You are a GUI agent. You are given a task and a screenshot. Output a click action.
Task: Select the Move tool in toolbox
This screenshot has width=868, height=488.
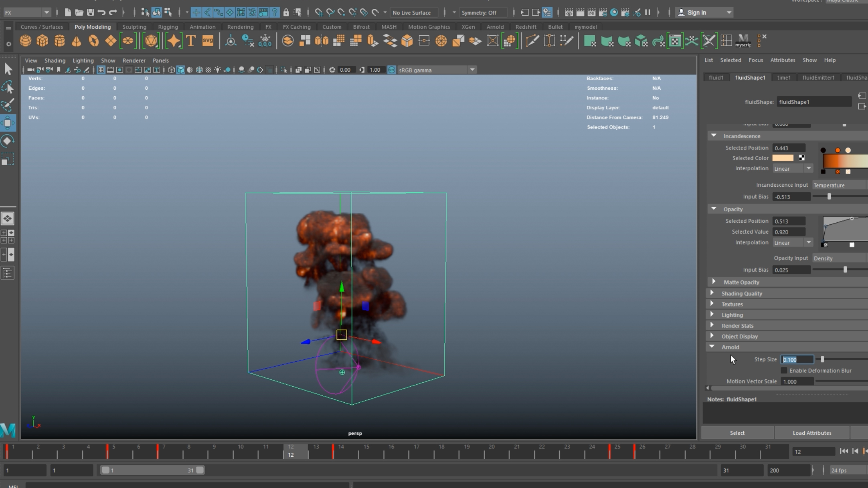[8, 123]
